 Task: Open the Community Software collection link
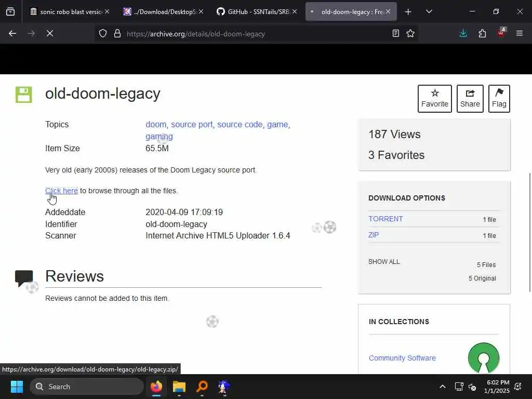point(402,358)
